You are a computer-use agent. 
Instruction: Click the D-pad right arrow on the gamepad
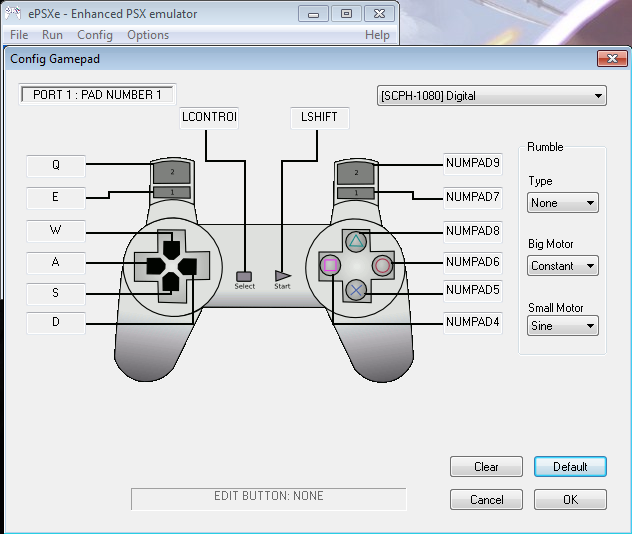click(x=187, y=266)
